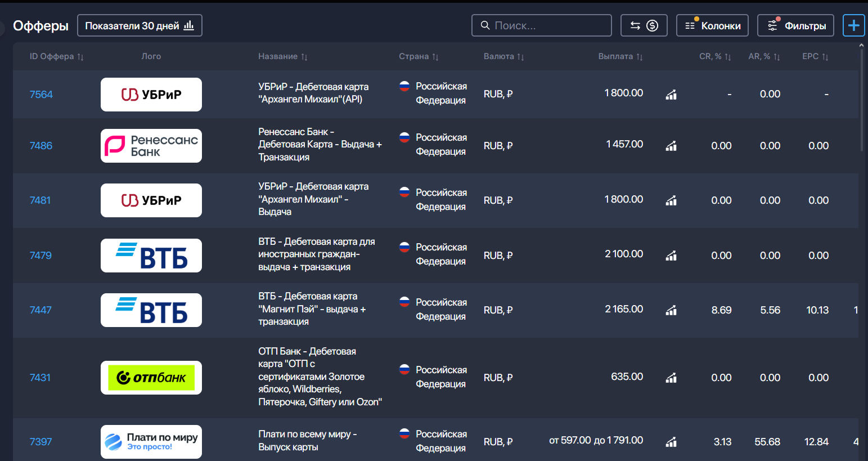Open statistics chart icon for offer 7447

pyautogui.click(x=671, y=310)
